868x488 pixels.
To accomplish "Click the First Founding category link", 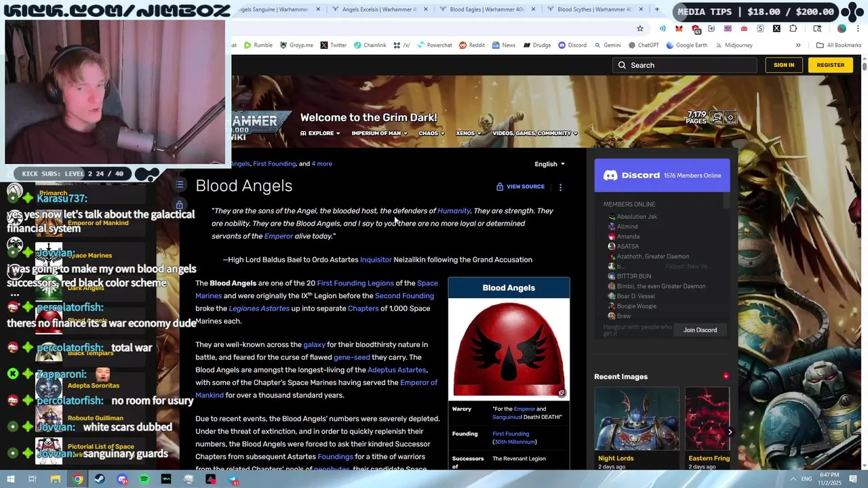I will (x=275, y=164).
